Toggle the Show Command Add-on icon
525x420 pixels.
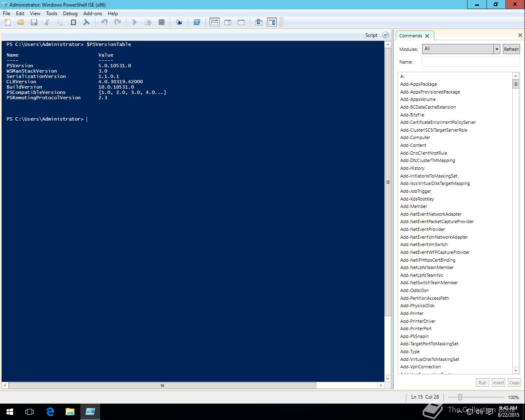[x=272, y=23]
